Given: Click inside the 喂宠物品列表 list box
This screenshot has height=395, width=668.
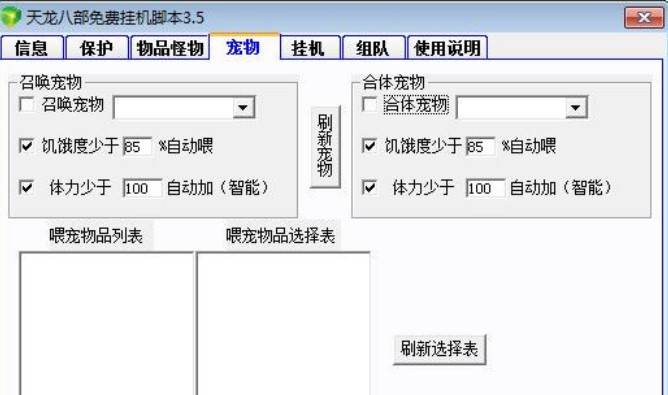Looking at the screenshot, I should (107, 324).
